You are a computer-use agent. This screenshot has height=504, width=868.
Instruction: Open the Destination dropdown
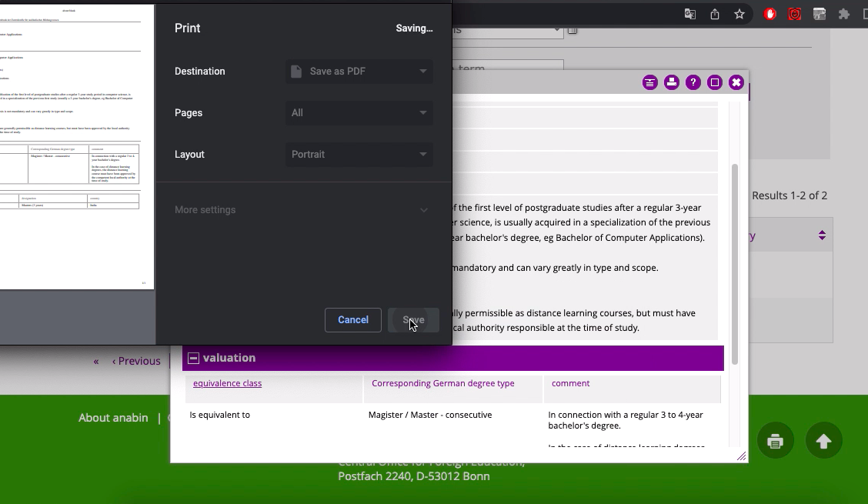[359, 71]
